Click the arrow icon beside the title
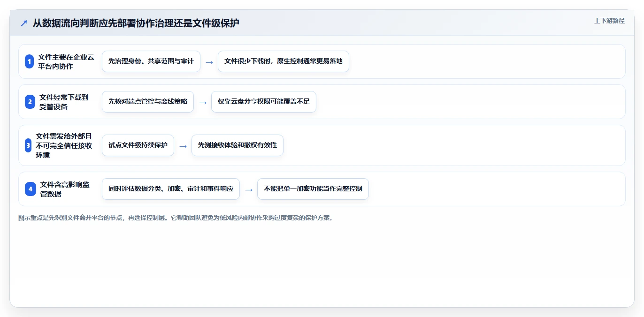 click(24, 23)
